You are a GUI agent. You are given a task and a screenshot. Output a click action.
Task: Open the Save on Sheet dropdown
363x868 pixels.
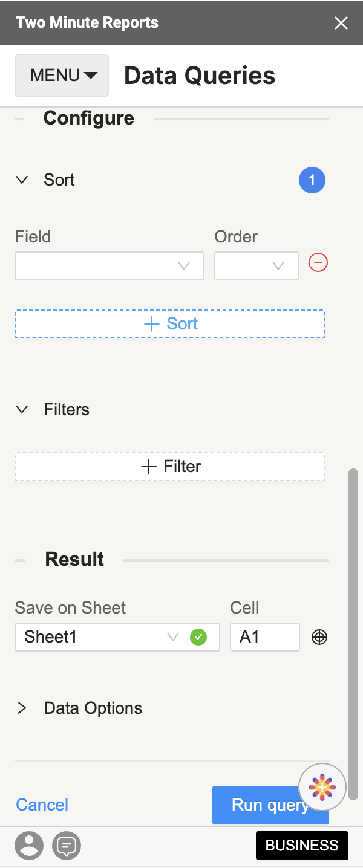tap(117, 636)
